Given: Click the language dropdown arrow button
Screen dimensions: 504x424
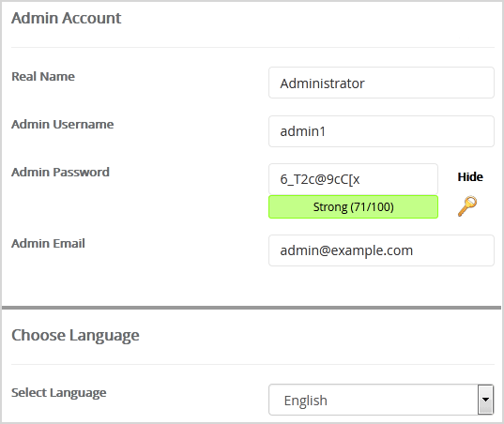Looking at the screenshot, I should (x=485, y=400).
